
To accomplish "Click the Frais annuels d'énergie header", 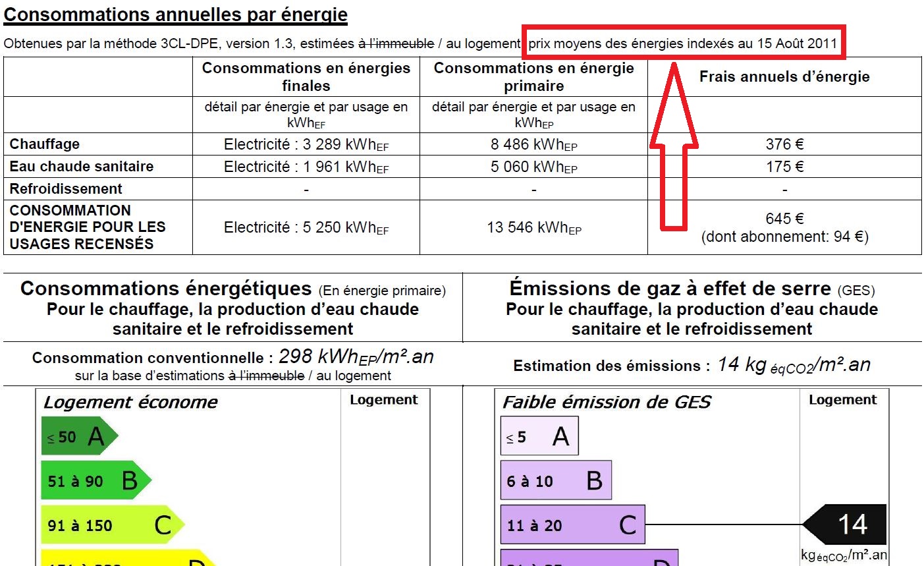I will [784, 76].
